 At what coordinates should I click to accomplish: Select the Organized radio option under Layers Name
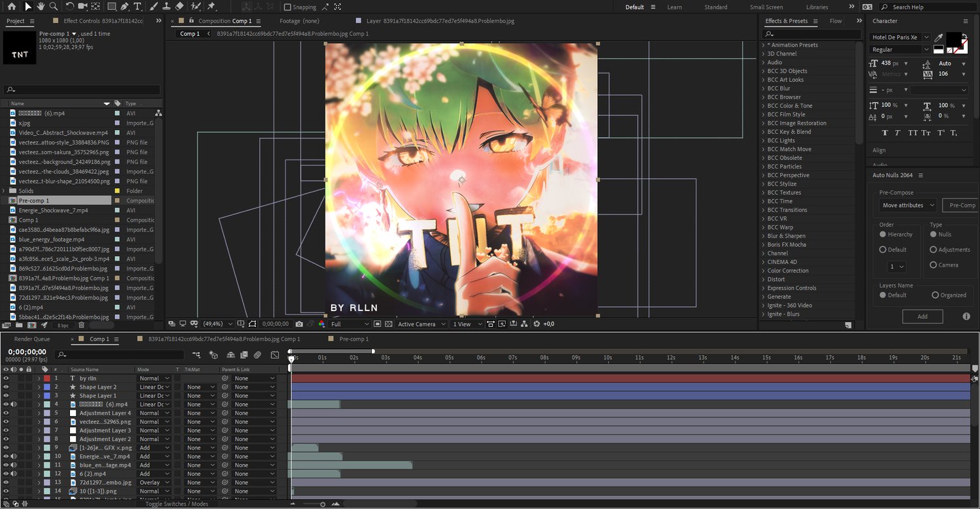click(935, 295)
